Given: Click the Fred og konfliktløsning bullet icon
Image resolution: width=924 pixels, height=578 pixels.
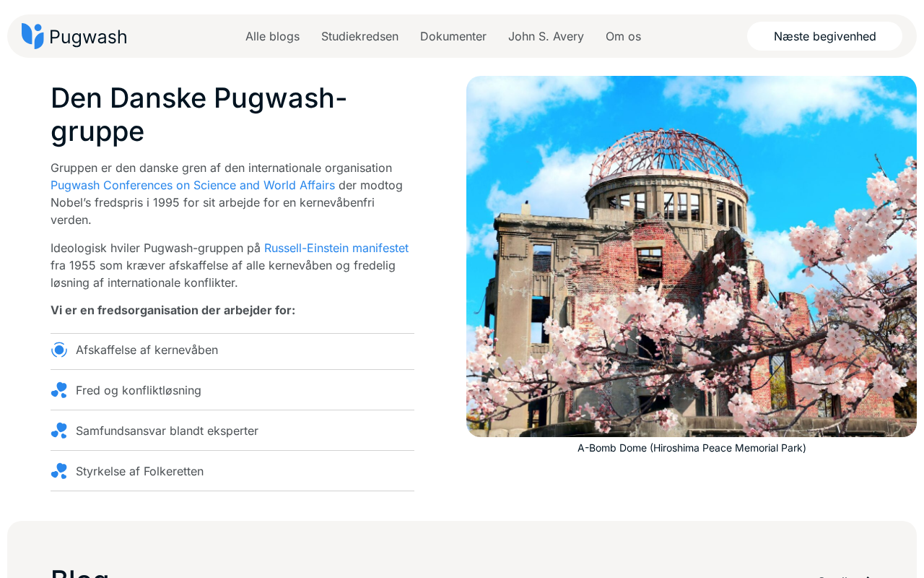Looking at the screenshot, I should (59, 390).
